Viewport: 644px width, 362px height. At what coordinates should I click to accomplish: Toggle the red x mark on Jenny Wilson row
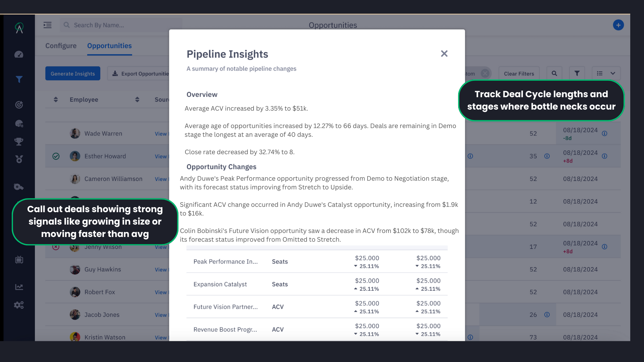point(56,247)
